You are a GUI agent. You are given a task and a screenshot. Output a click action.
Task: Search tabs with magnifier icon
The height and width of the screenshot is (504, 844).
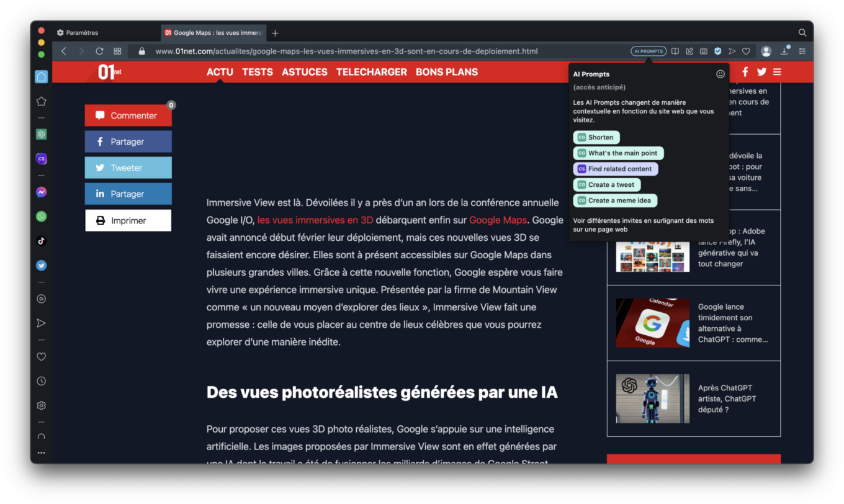(x=802, y=32)
